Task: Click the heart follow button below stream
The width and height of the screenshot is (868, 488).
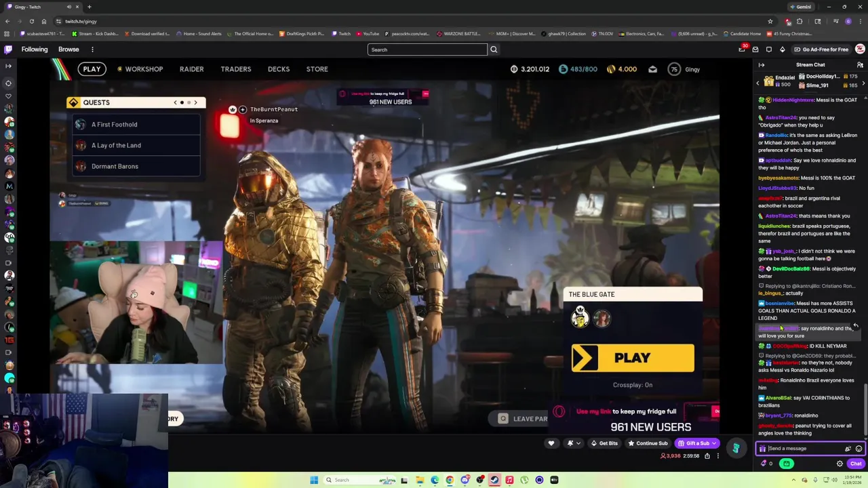Action: click(551, 443)
